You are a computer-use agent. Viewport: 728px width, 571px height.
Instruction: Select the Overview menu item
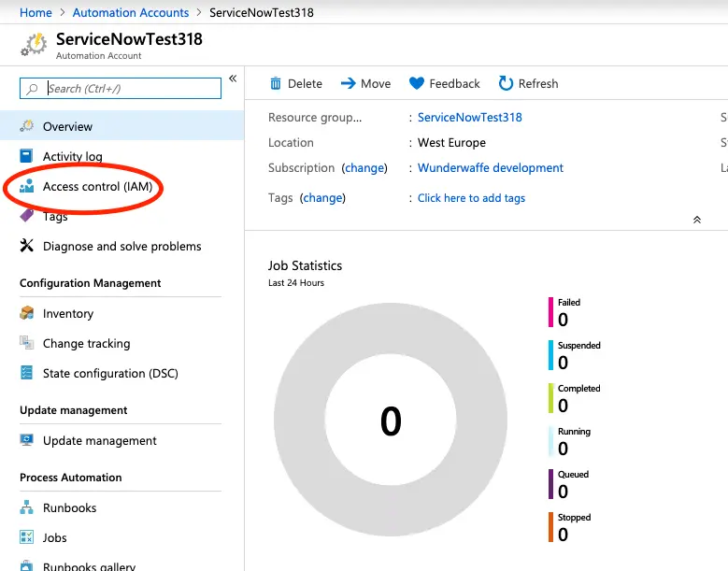67,126
